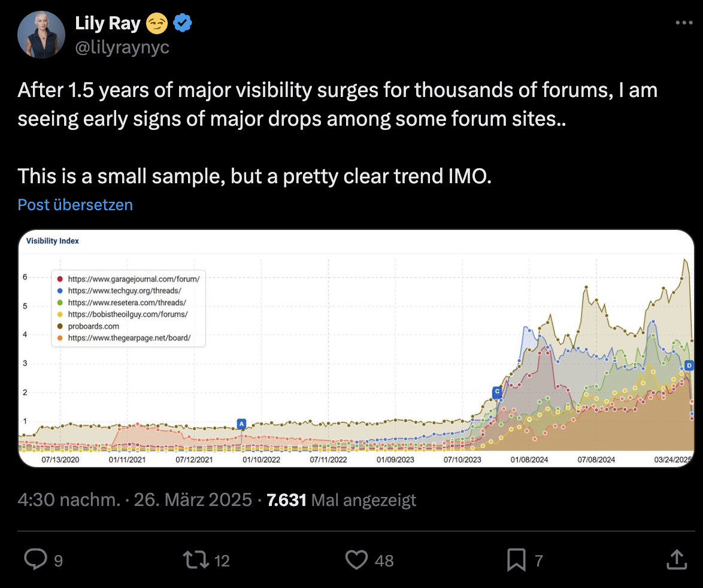This screenshot has width=703, height=588.
Task: Reply to Lily Ray's post
Action: coord(37,560)
